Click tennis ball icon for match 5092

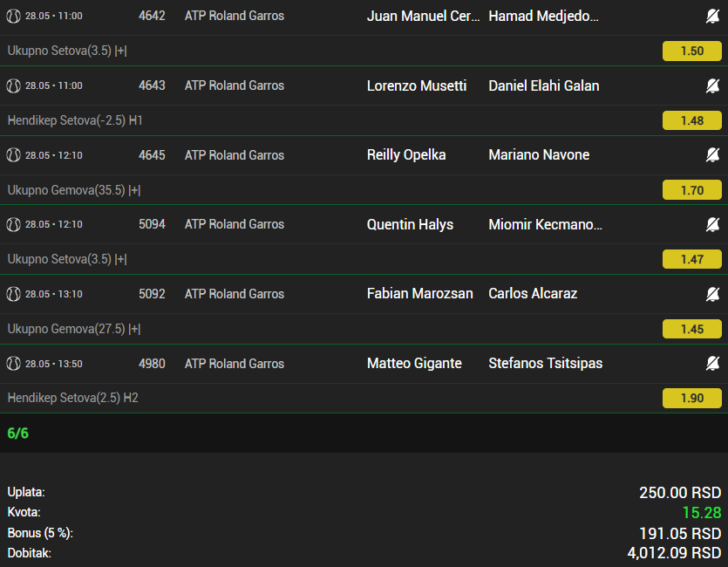pos(13,294)
